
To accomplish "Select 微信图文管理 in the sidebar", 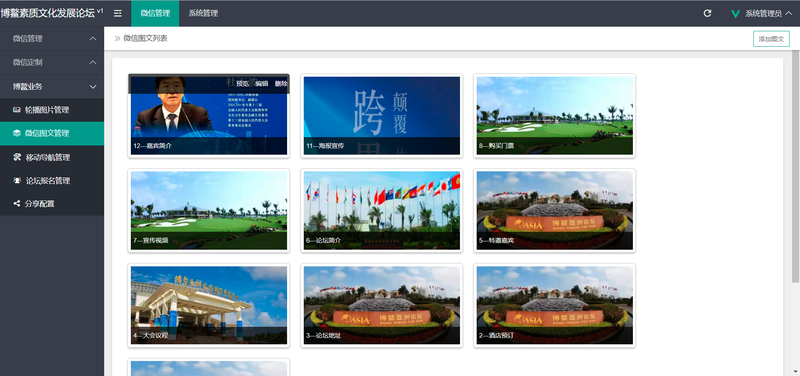I will click(52, 133).
